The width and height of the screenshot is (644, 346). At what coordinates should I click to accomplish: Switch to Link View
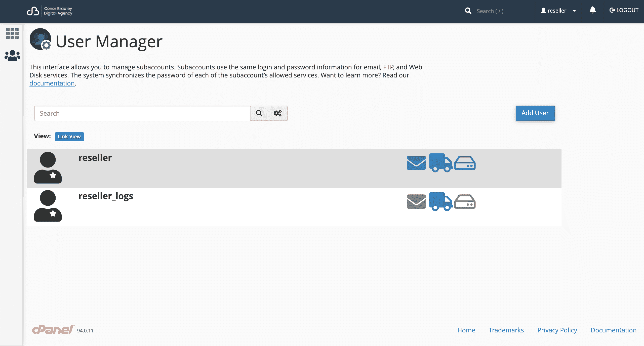point(69,137)
